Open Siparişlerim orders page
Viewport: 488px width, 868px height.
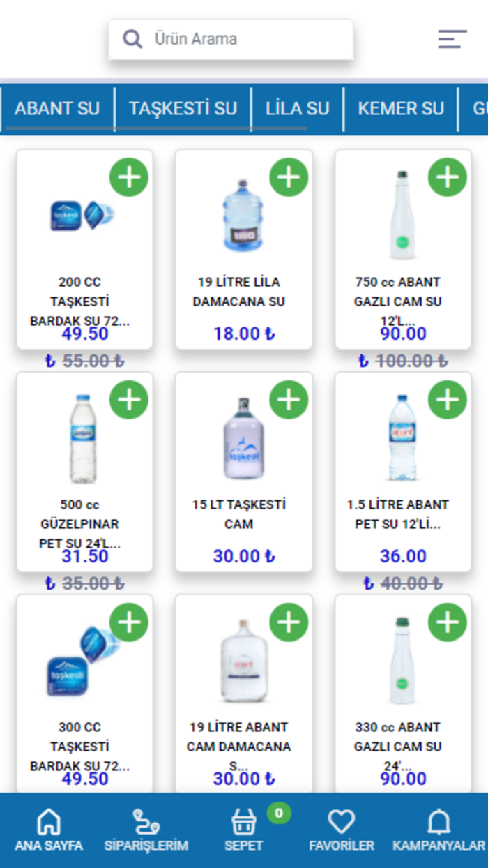(x=146, y=830)
